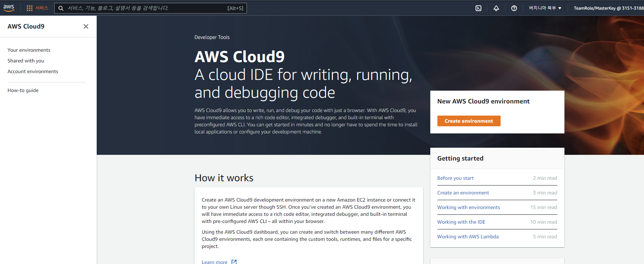Open Working with the IDE guide
The width and height of the screenshot is (644, 264).
tap(461, 222)
